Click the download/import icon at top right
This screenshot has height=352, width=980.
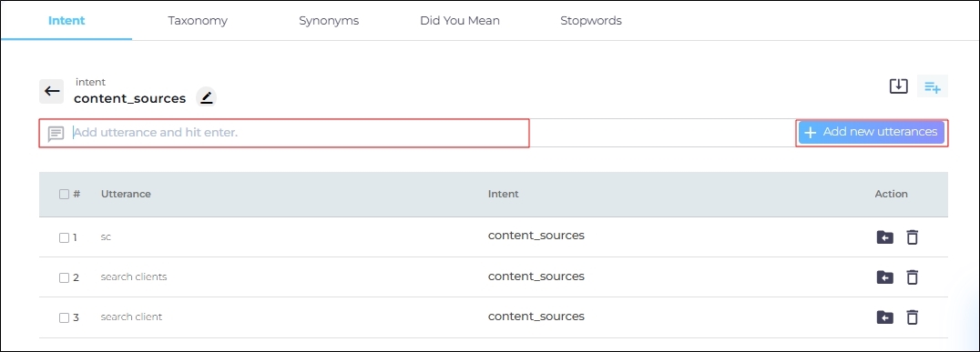(x=898, y=86)
